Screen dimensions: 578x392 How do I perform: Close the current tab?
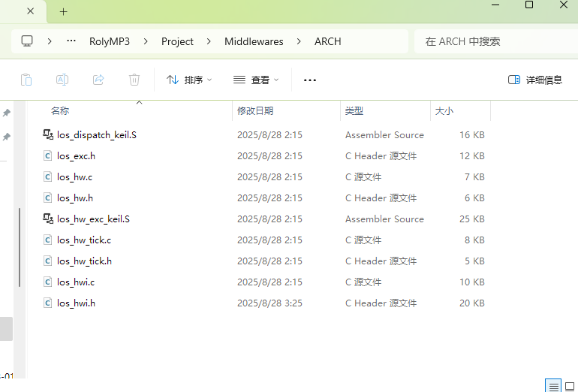(x=31, y=11)
